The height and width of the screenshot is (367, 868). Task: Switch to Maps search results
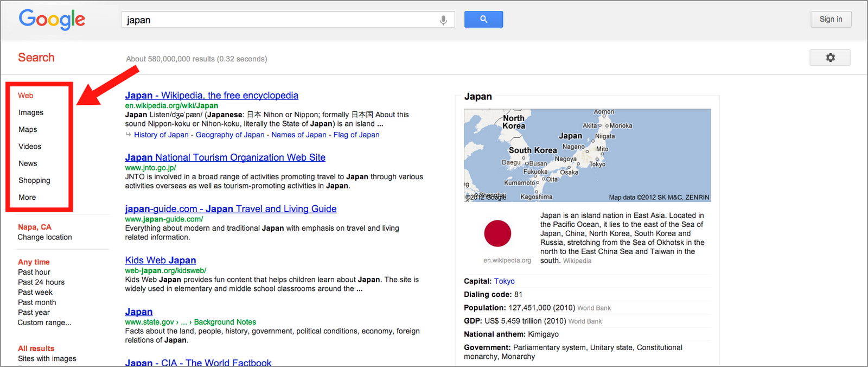coord(28,129)
